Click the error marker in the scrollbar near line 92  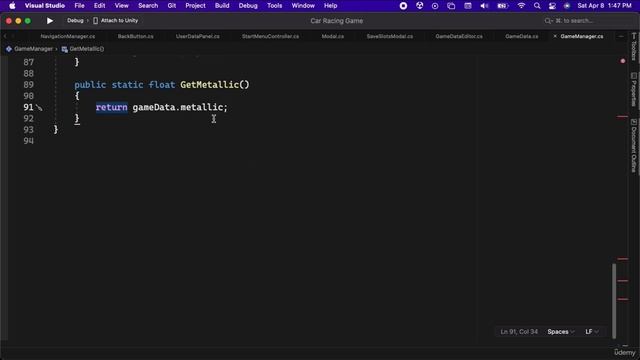[x=622, y=117]
